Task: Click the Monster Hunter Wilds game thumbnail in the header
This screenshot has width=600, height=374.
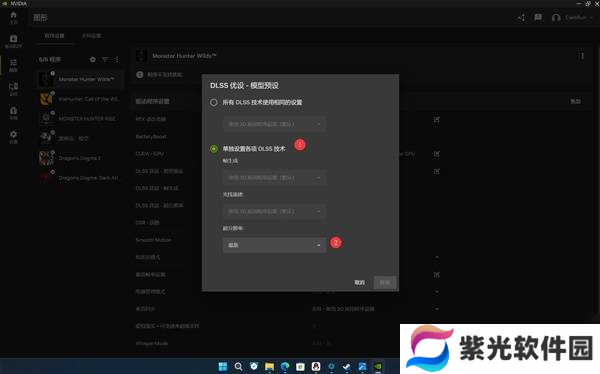Action: 141,56
